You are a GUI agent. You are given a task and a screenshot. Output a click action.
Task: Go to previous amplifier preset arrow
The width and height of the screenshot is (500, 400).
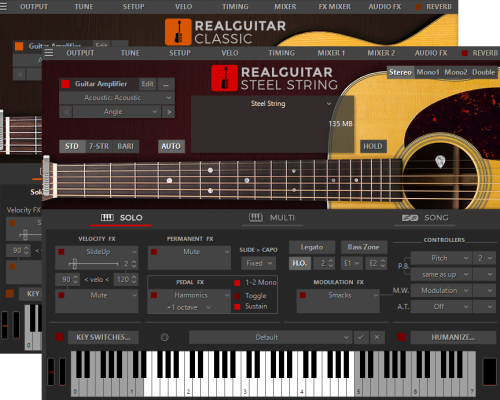(66, 112)
